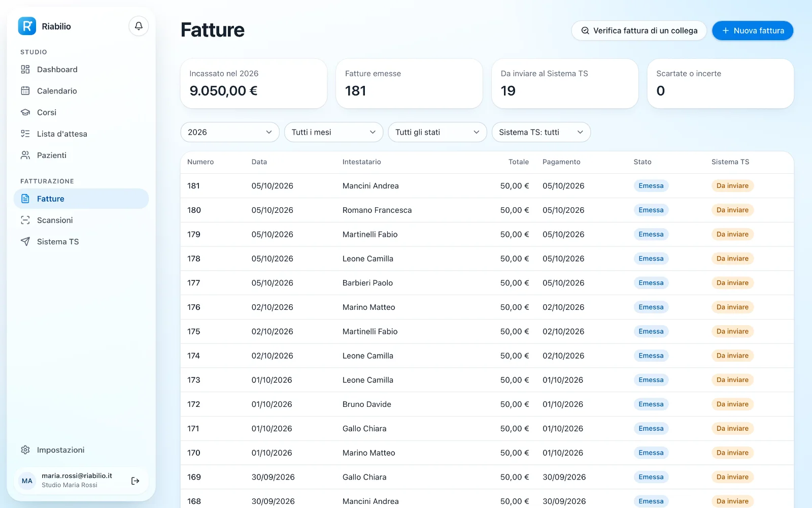The width and height of the screenshot is (812, 508).
Task: Open the Sistema TS: tutti filter
Action: [541, 132]
